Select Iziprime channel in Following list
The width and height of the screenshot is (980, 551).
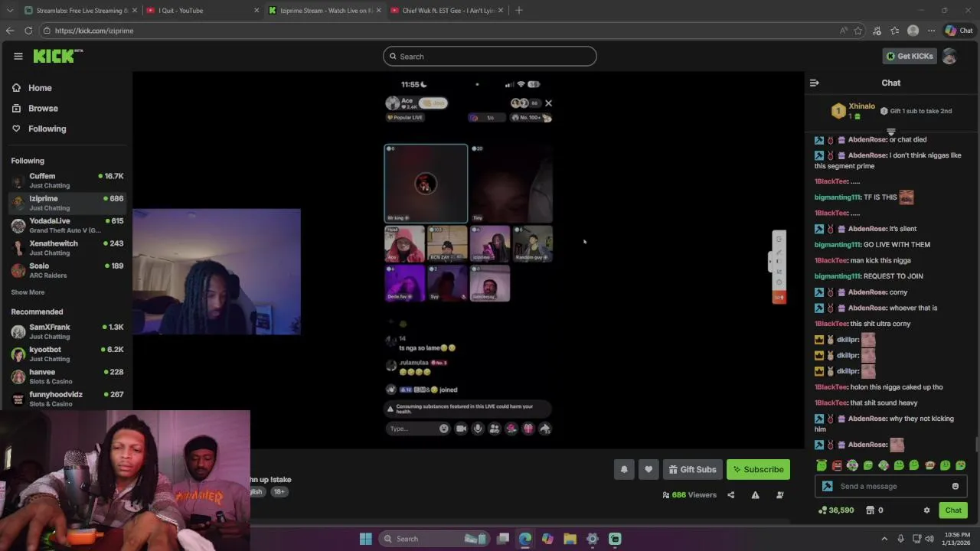click(67, 203)
